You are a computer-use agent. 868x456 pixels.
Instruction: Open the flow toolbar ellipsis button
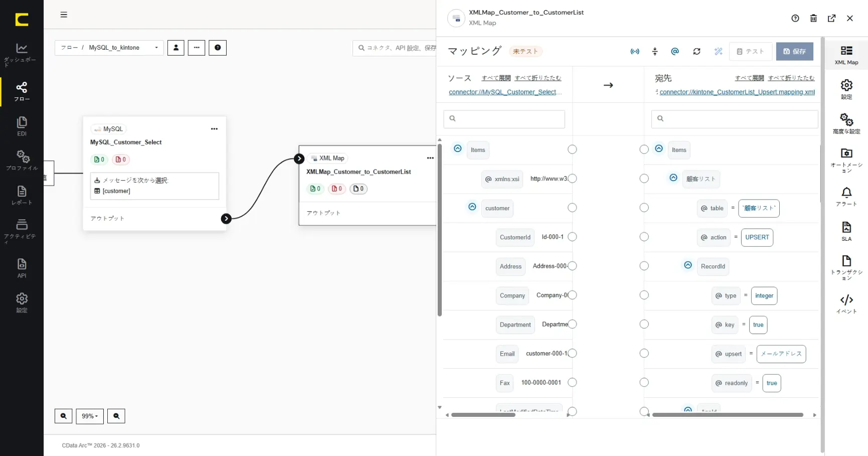pyautogui.click(x=197, y=48)
